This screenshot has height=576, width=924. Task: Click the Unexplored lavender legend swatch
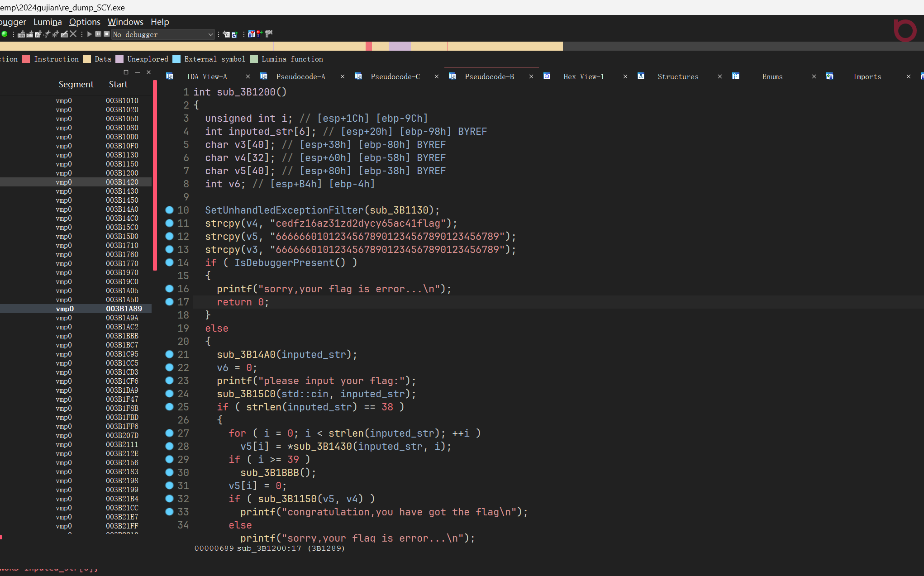[119, 59]
